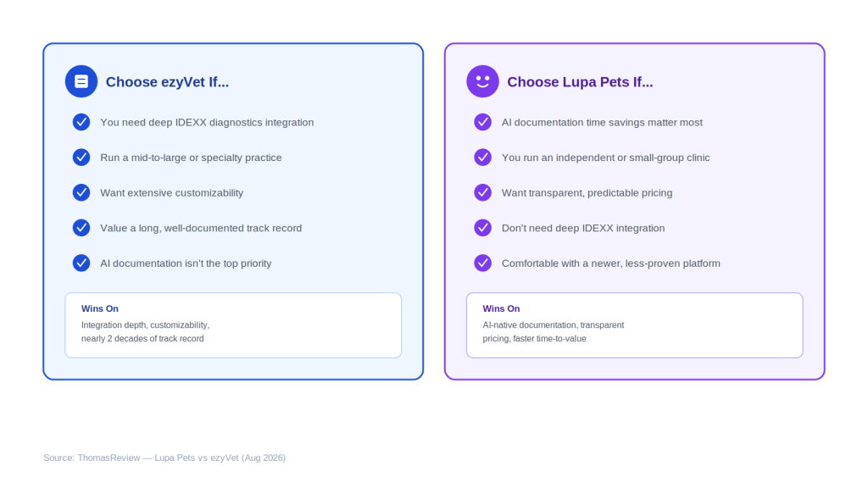The width and height of the screenshot is (868, 488).
Task: Click text 'Want extensive customizability'
Action: 171,193
